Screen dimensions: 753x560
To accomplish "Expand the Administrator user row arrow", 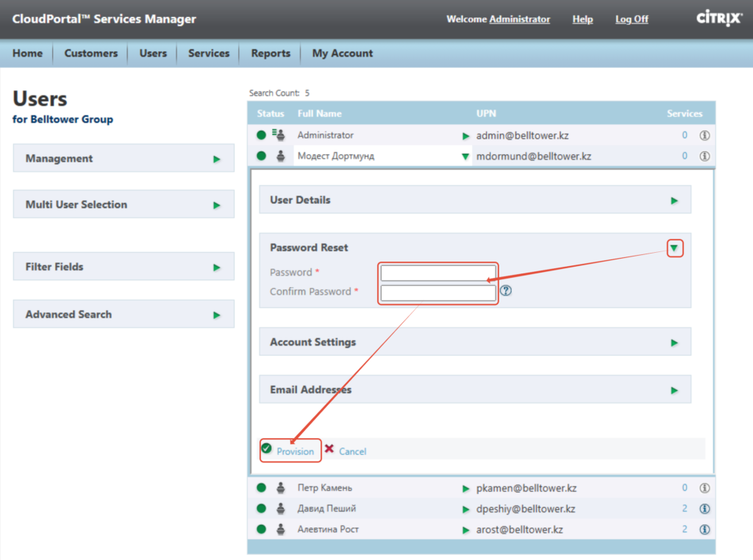I will (x=465, y=136).
